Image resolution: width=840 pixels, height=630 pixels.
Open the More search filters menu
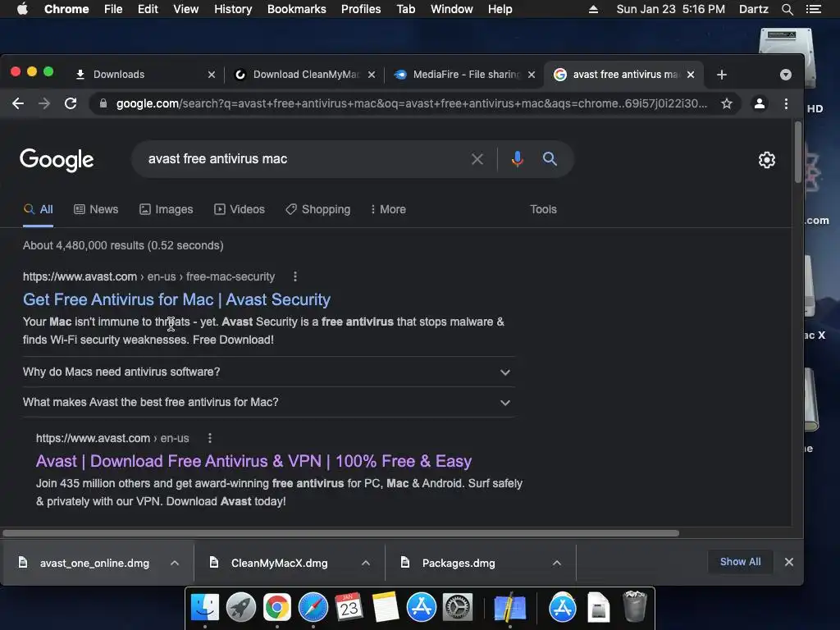click(x=388, y=209)
